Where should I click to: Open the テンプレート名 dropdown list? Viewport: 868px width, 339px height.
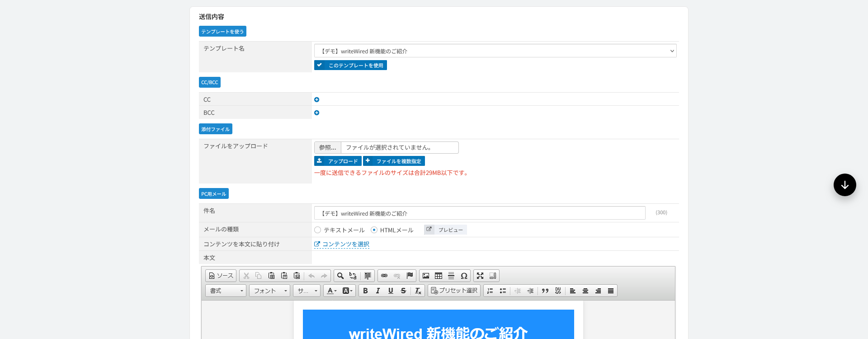pos(495,51)
